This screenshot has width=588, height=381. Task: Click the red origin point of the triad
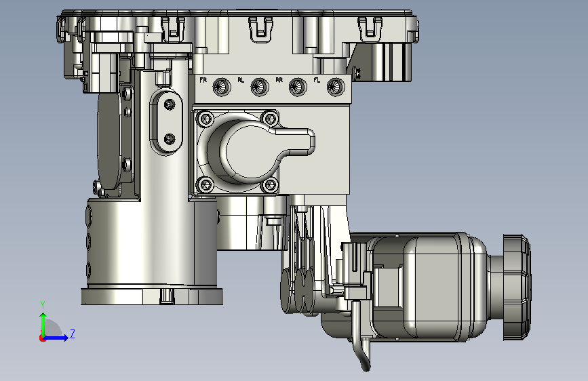[42, 338]
